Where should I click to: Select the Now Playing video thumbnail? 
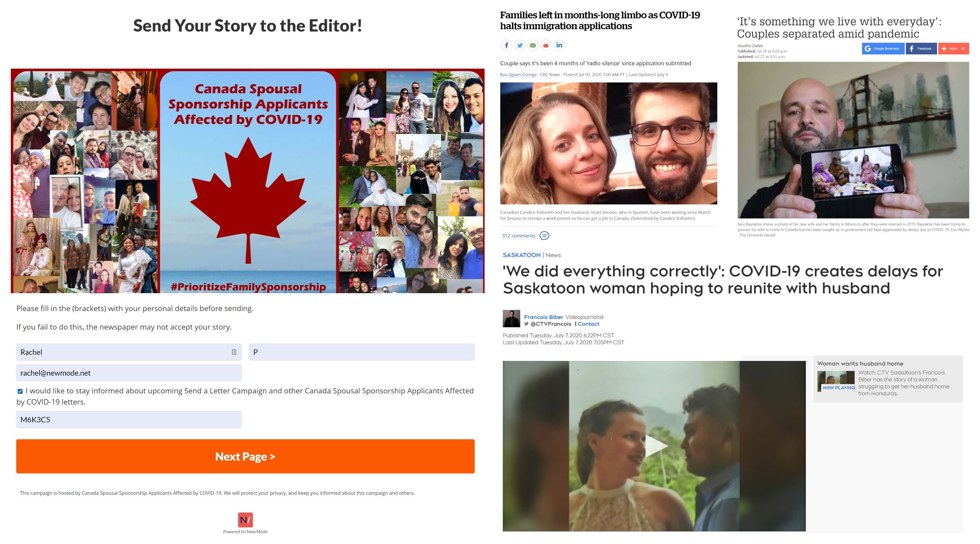tap(836, 381)
